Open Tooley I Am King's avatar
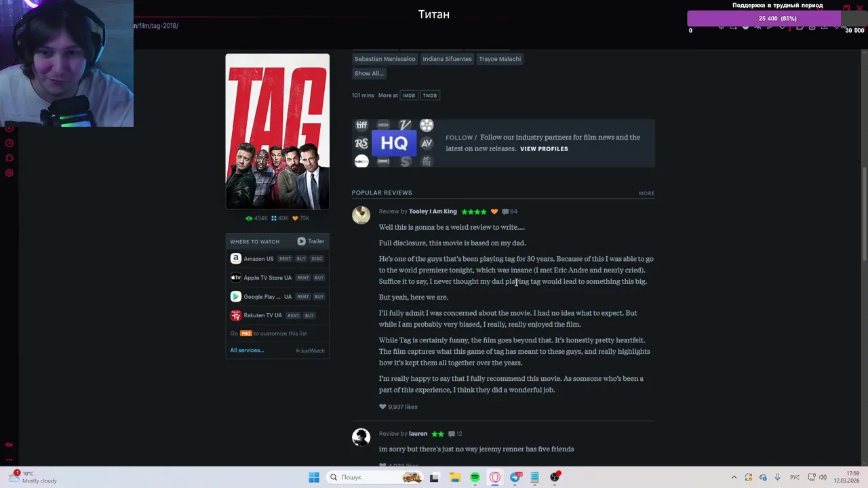This screenshot has width=868, height=488. tap(361, 215)
